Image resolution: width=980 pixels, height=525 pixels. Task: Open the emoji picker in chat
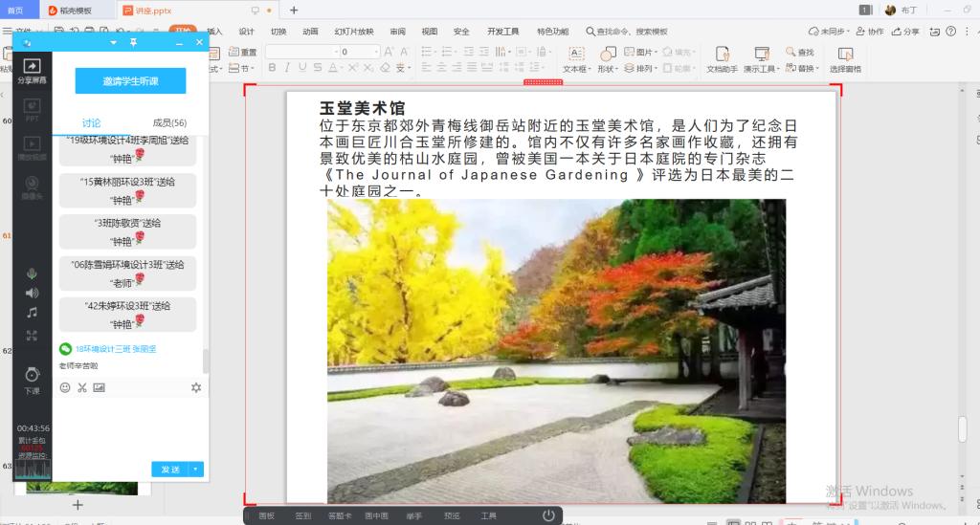tap(65, 387)
